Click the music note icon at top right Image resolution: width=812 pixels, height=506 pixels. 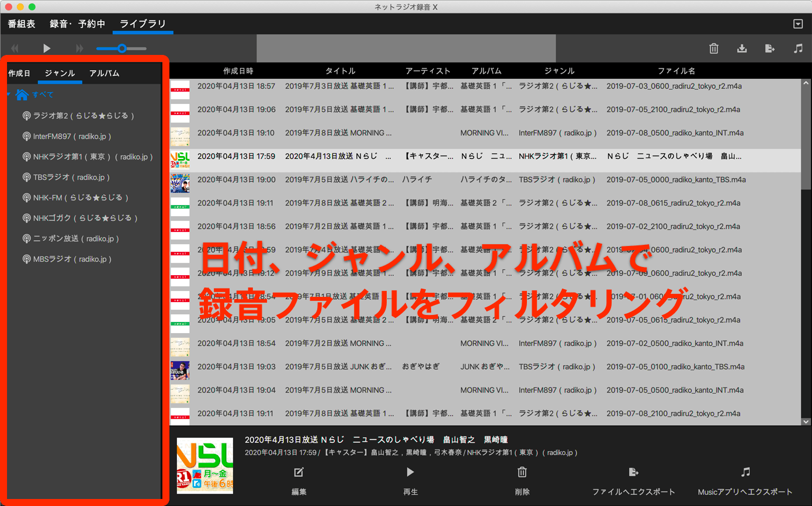tap(798, 49)
